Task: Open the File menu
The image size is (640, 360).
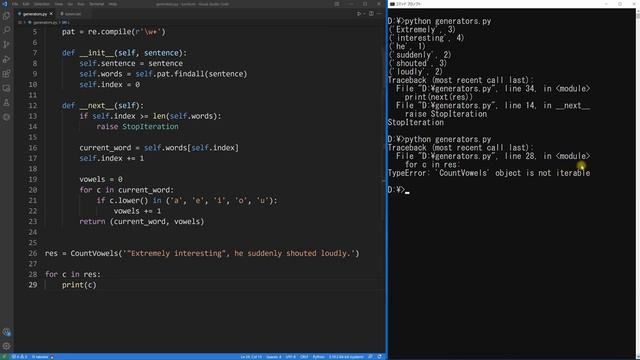Action: [15, 4]
